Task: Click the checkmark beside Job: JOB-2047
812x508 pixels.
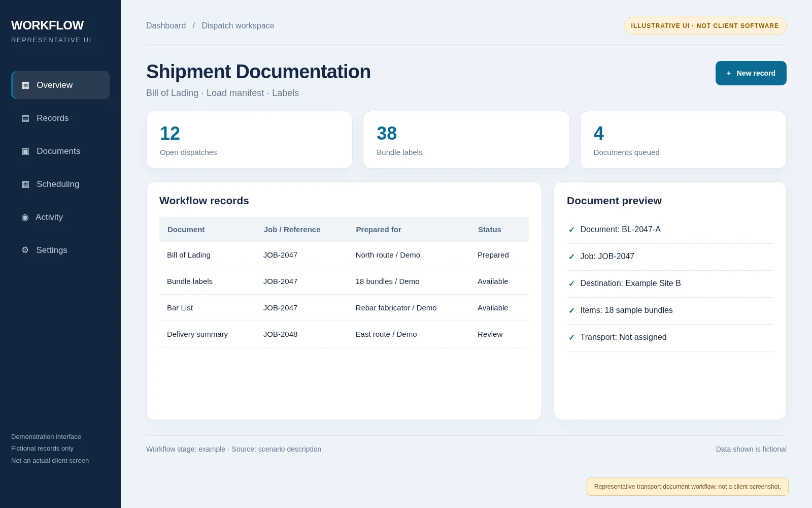Action: pos(571,257)
